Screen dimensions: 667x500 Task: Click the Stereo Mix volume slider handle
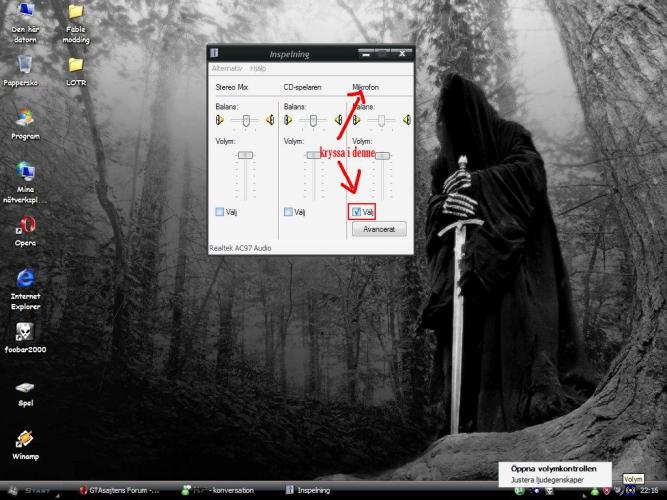(x=246, y=156)
